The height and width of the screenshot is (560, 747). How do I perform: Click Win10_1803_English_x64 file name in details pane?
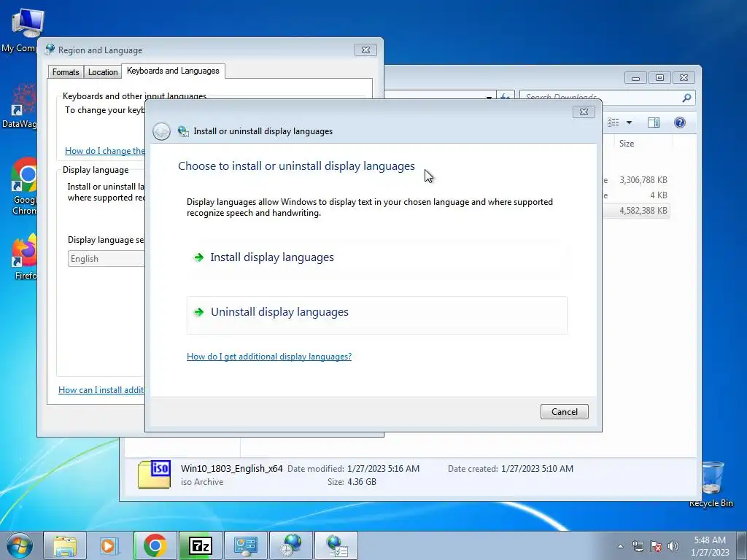[x=231, y=469]
